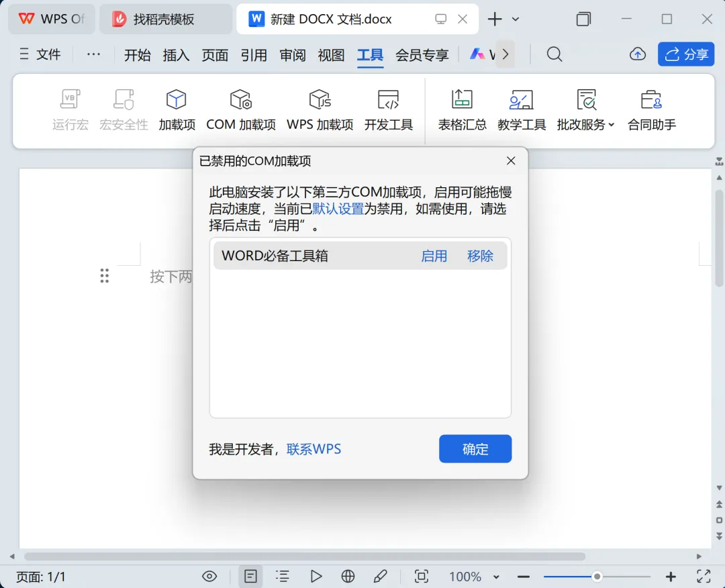Image resolution: width=725 pixels, height=588 pixels.
Task: Switch to page layout view icon
Action: coord(250,577)
